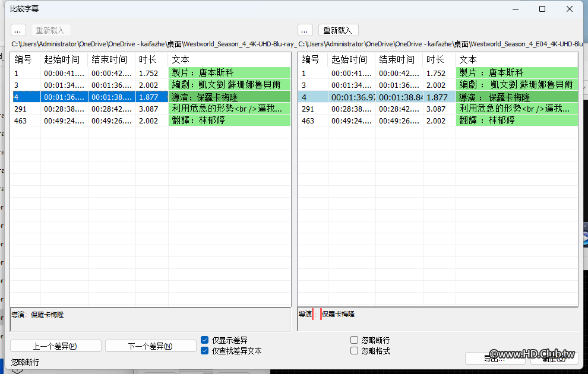Screen dimensions: 588x374
Task: Click left list 起始时间 column header
Action: click(x=64, y=59)
